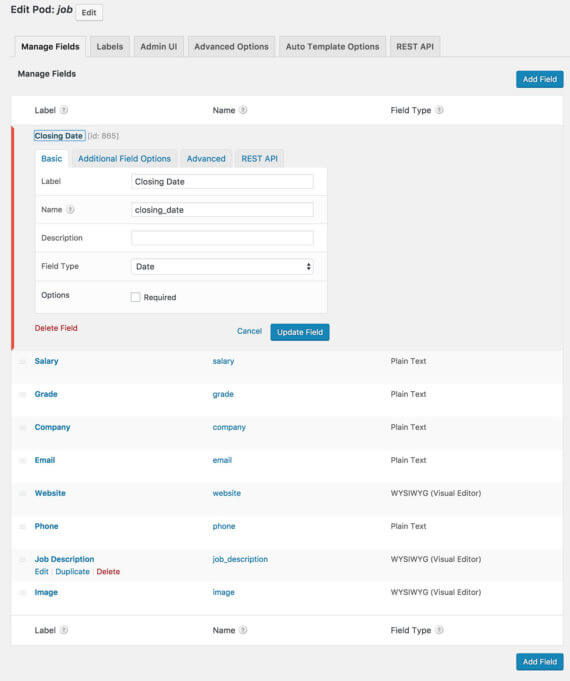Click the bottom Add Field button
Image resolution: width=570 pixels, height=681 pixels.
point(540,662)
